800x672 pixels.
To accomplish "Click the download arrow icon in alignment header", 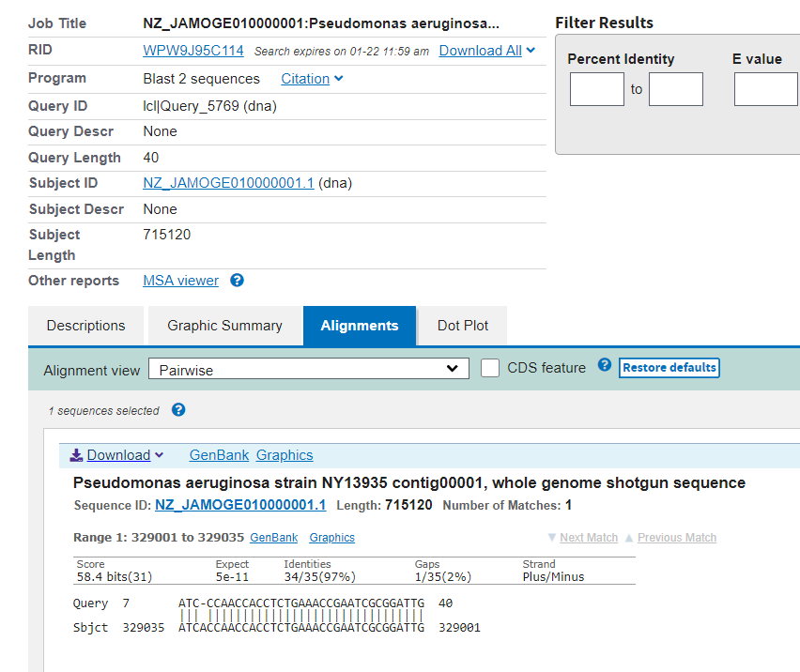I will click(77, 455).
